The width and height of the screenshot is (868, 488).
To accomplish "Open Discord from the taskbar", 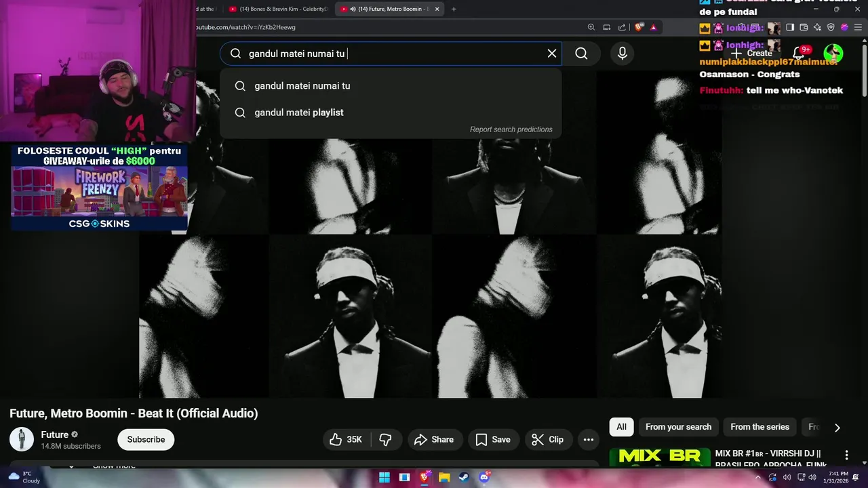I will (484, 477).
